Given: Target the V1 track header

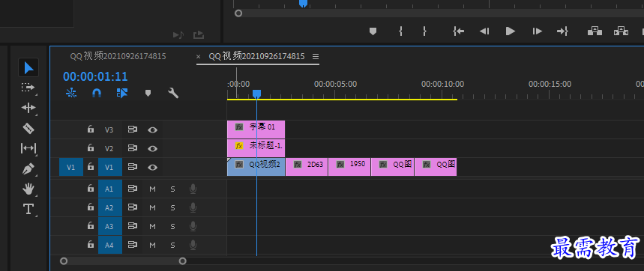Looking at the screenshot, I should [110, 167].
